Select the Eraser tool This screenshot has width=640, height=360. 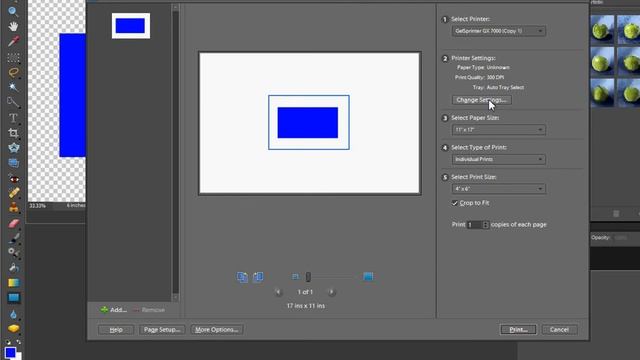tap(13, 224)
